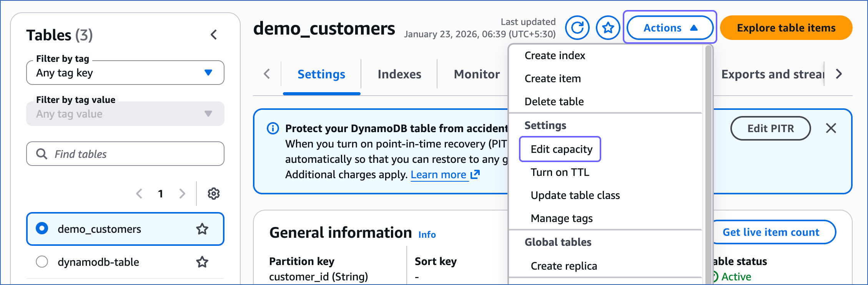
Task: Dismiss the PITR info banner
Action: (x=831, y=128)
